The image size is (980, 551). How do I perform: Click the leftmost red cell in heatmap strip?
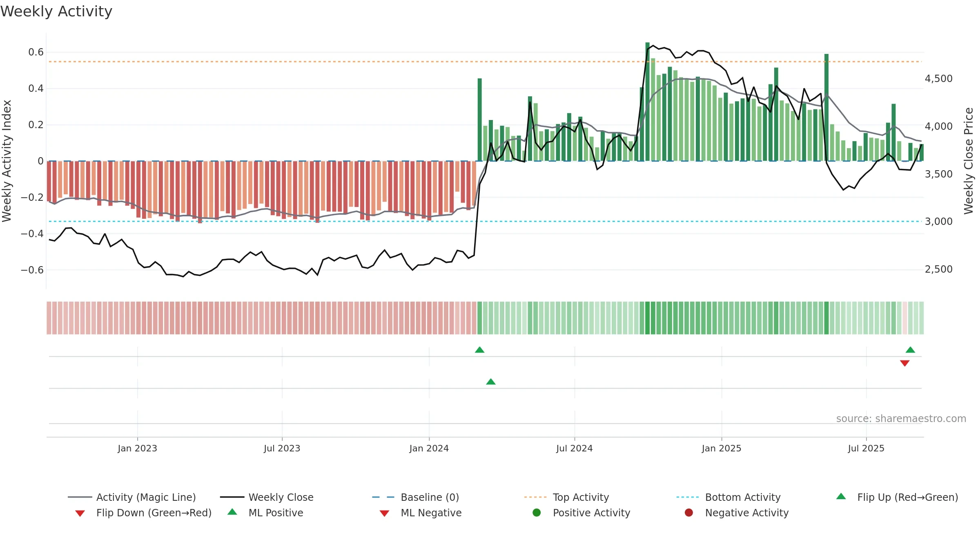(x=49, y=318)
